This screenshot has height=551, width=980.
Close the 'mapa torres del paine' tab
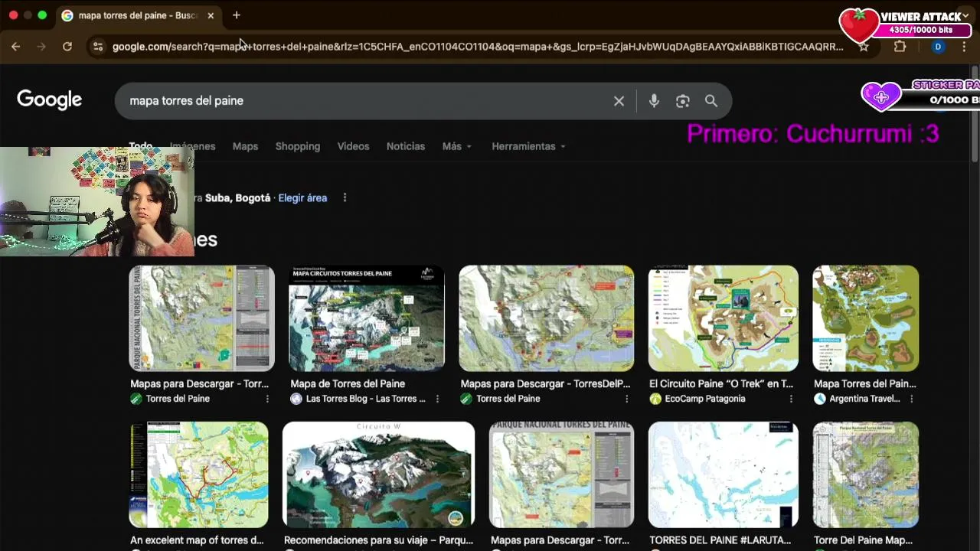tap(211, 15)
